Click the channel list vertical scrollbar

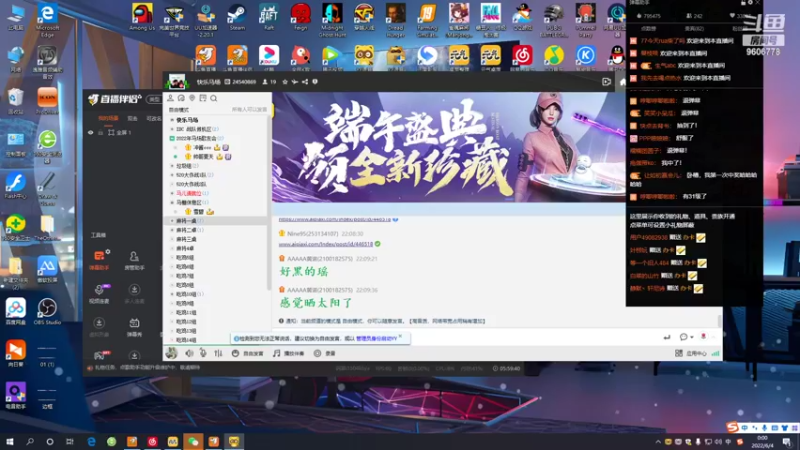point(268,204)
